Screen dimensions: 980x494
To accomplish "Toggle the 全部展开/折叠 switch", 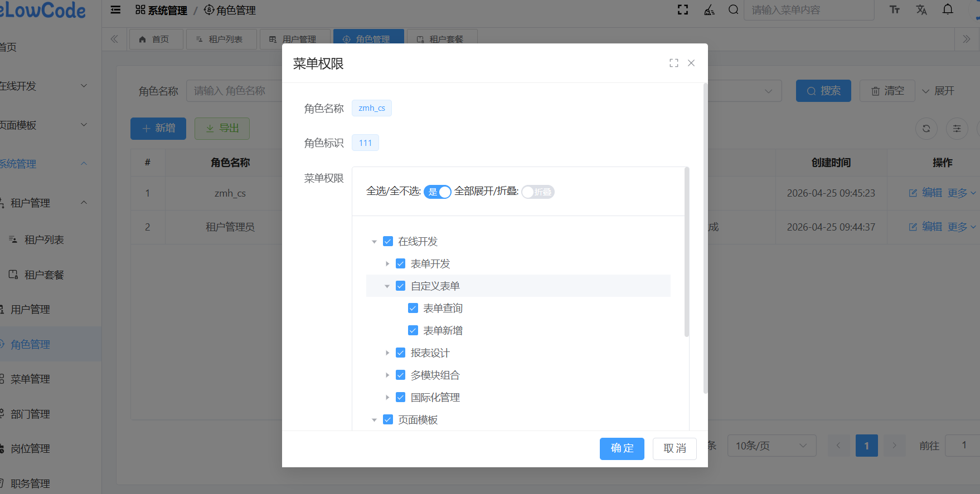I will [537, 192].
